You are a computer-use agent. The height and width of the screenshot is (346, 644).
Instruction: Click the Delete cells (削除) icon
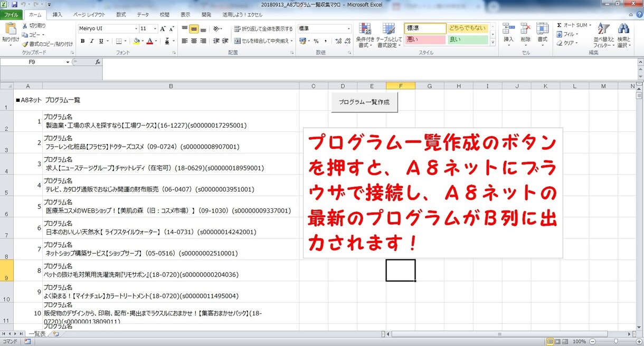(x=525, y=29)
